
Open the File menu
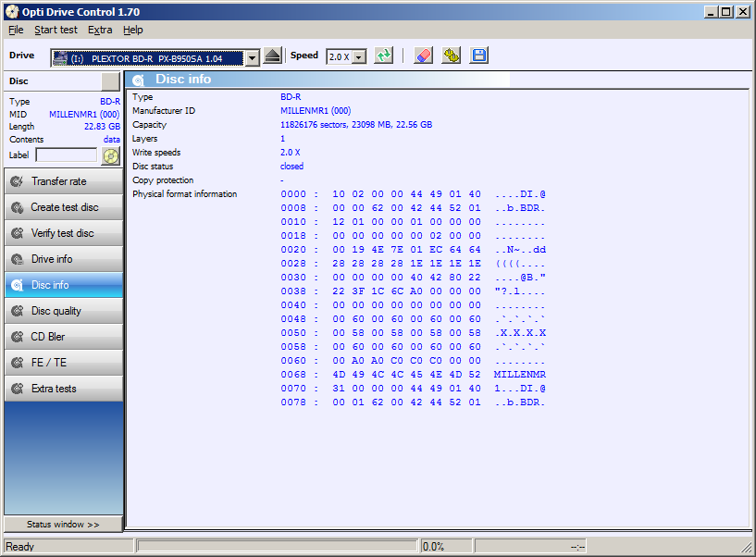click(x=16, y=30)
